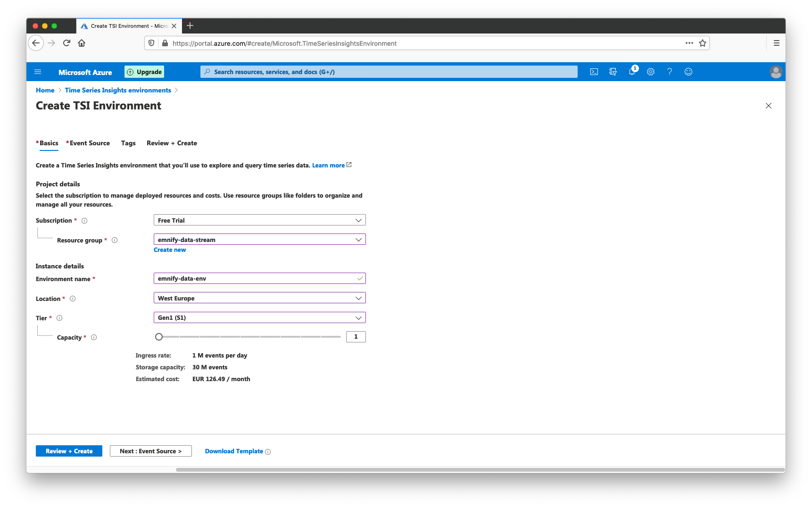Click the EUR 126.49 / month cost text
Screen dimensions: 812x508
[x=221, y=379]
